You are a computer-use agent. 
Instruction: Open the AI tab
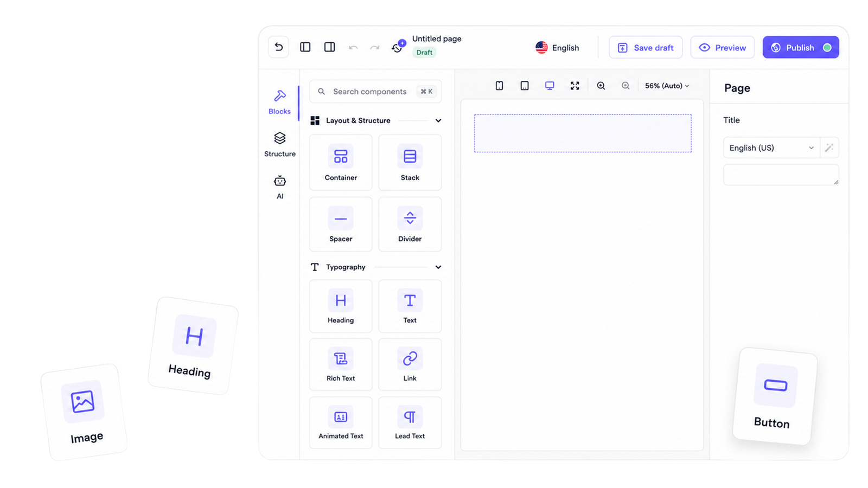click(280, 187)
